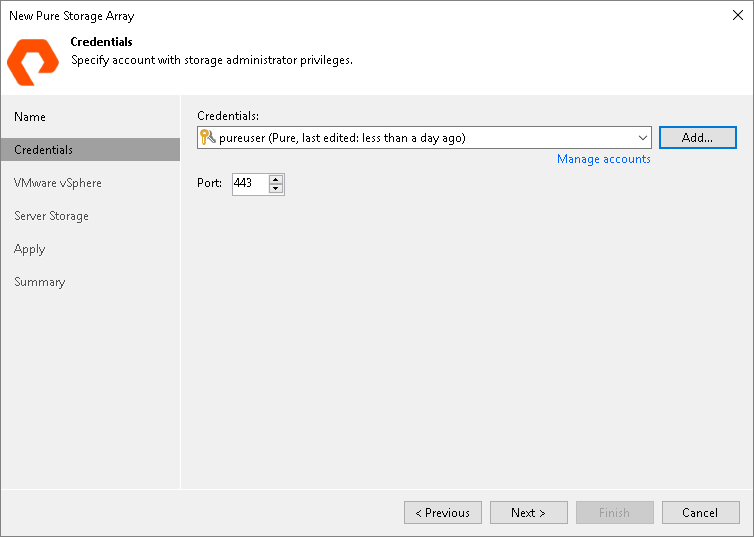Click the 'Credentials:' field label
Image resolution: width=754 pixels, height=537 pixels.
pos(228,116)
